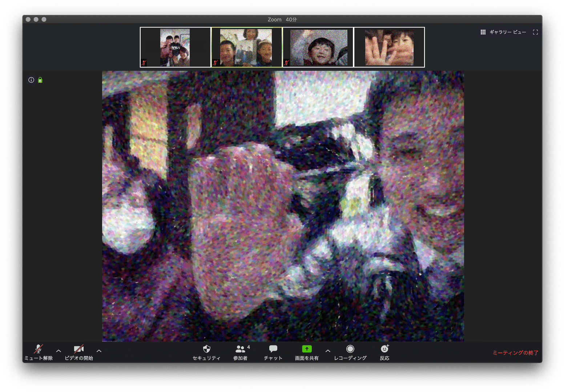This screenshot has height=392, width=564.
Task: Open meeting info circle icon
Action: coord(31,80)
